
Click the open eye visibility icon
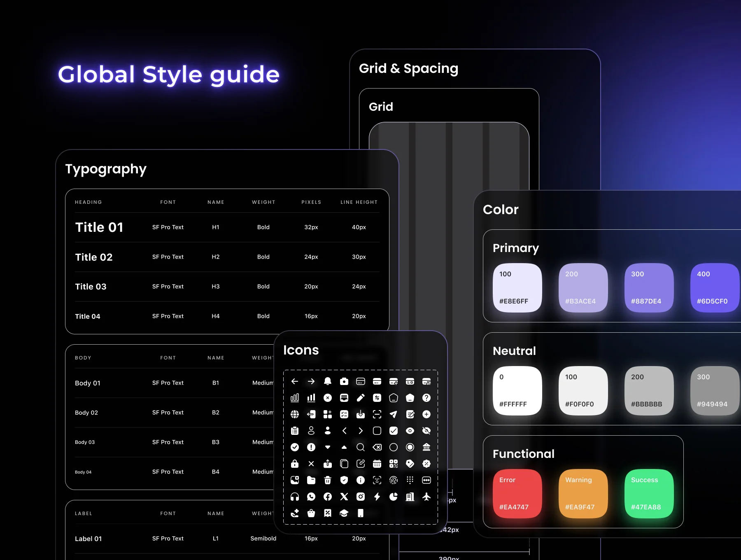[x=410, y=431]
